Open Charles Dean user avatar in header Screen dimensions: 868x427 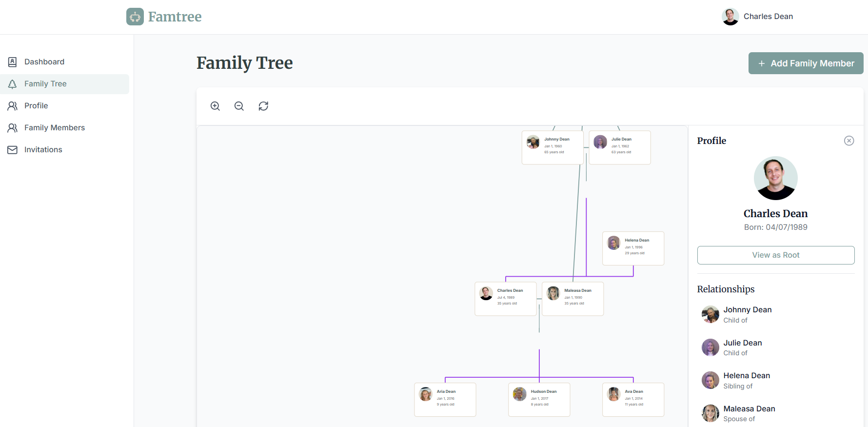point(730,17)
